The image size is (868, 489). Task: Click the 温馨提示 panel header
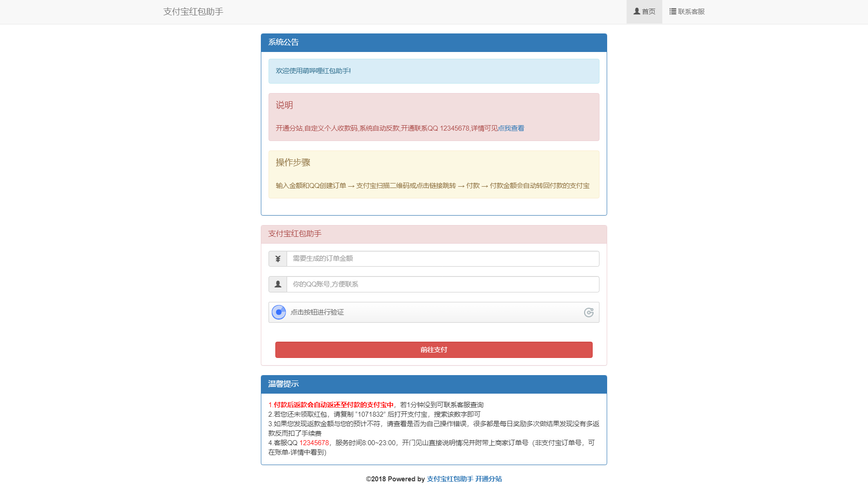pyautogui.click(x=434, y=384)
